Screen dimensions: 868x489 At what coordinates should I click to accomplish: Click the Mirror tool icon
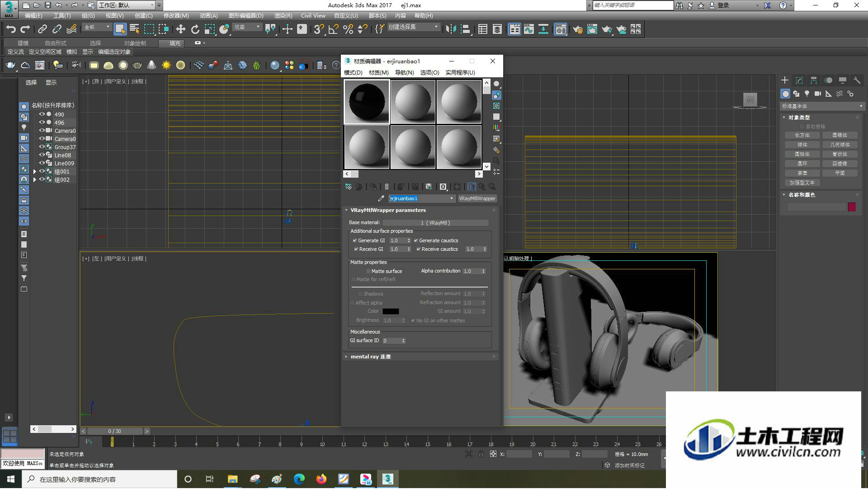pos(451,29)
